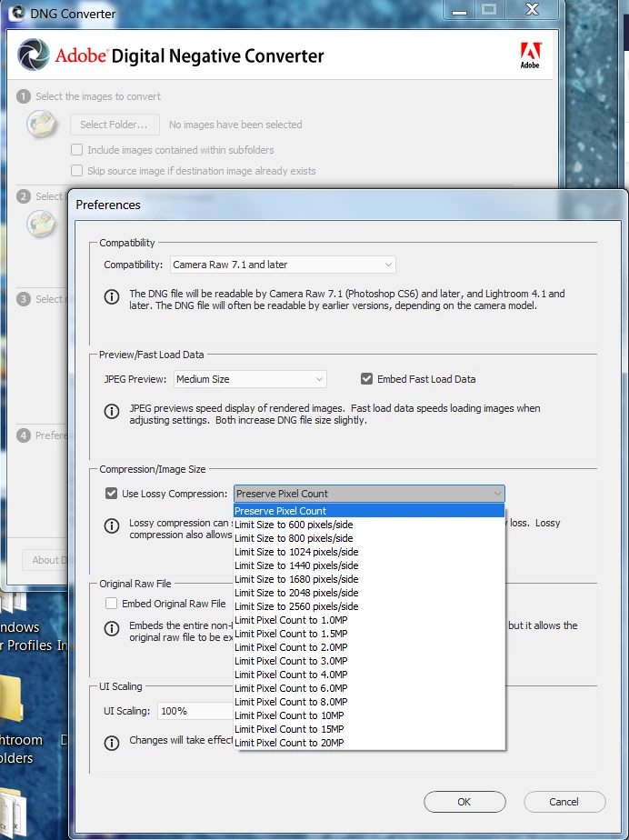Uncheck Embed Fast Load Data
The width and height of the screenshot is (629, 840).
366,379
